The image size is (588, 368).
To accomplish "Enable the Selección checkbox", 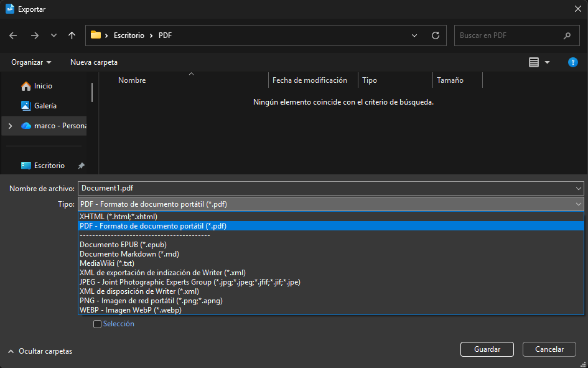I will (97, 324).
